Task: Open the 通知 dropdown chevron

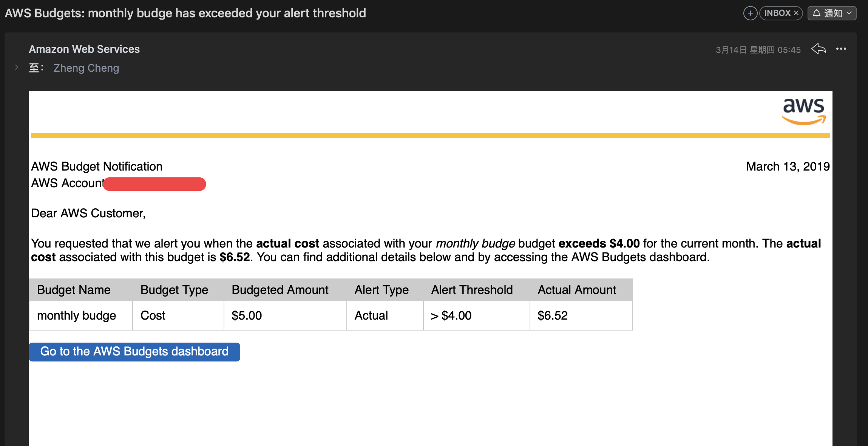Action: 849,13
